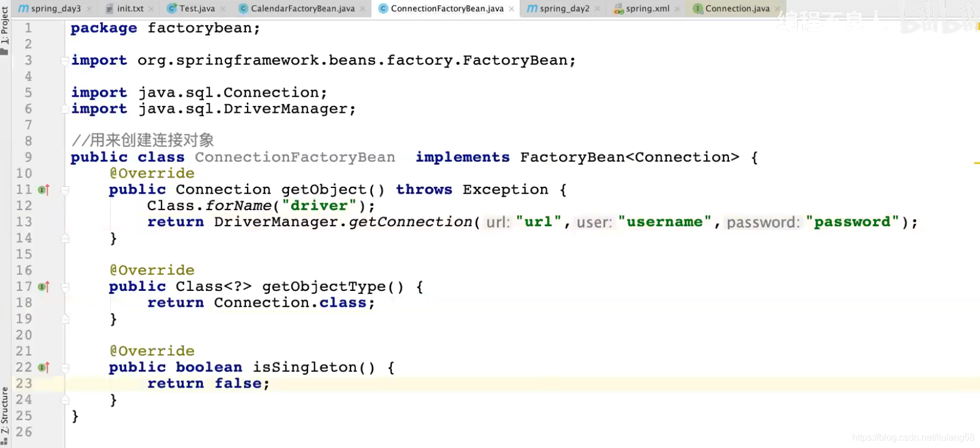Click the forName method call
Viewport: 980px width, 448px height.
[x=238, y=205]
